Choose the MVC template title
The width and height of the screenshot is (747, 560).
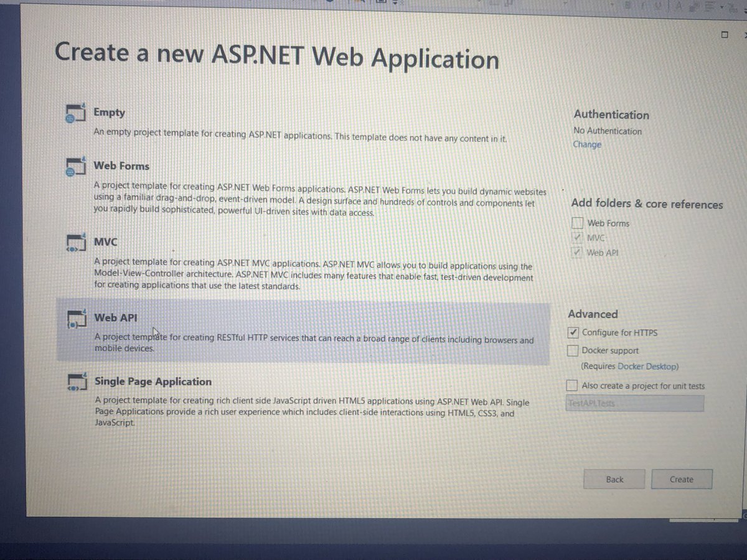click(x=105, y=242)
